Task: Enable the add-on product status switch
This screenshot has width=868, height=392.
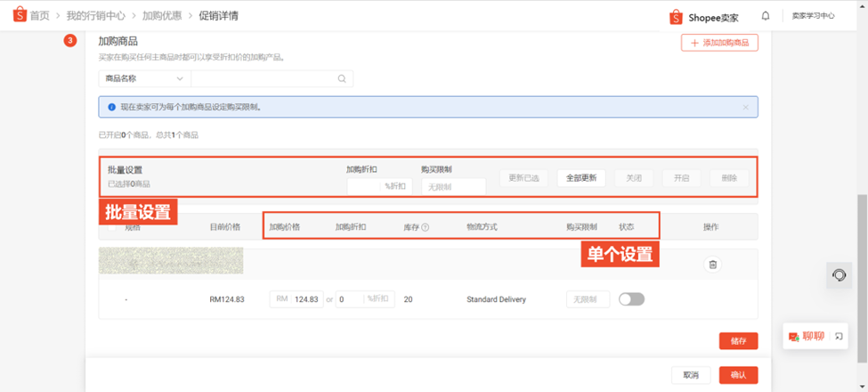Action: (631, 299)
